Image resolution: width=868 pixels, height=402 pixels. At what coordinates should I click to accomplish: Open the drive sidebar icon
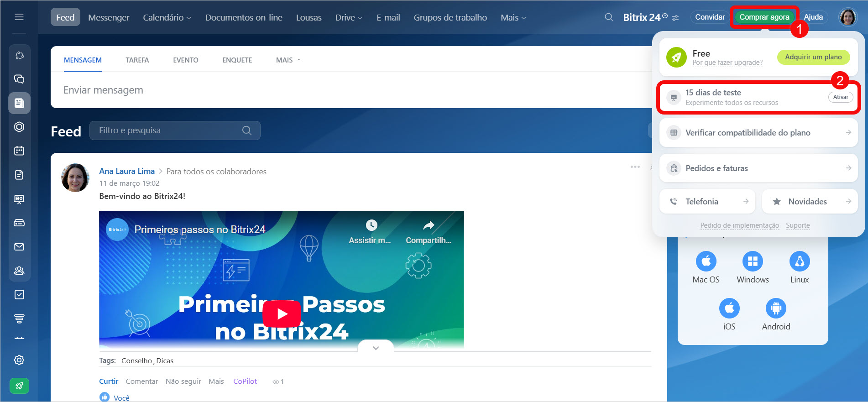pos(19,223)
